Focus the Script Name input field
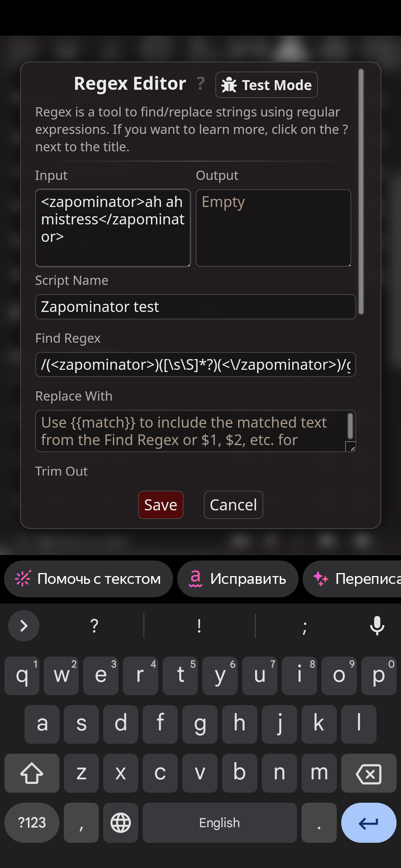The width and height of the screenshot is (401, 868). 195,307
